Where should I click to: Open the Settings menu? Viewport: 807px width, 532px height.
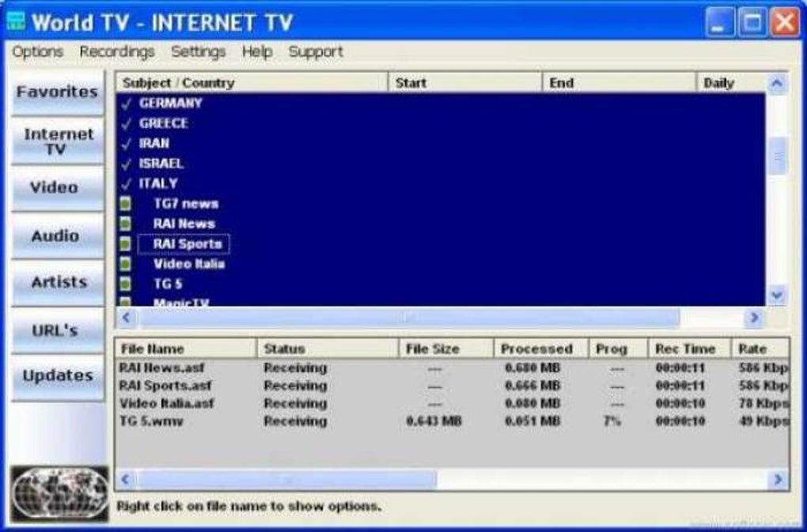[198, 52]
